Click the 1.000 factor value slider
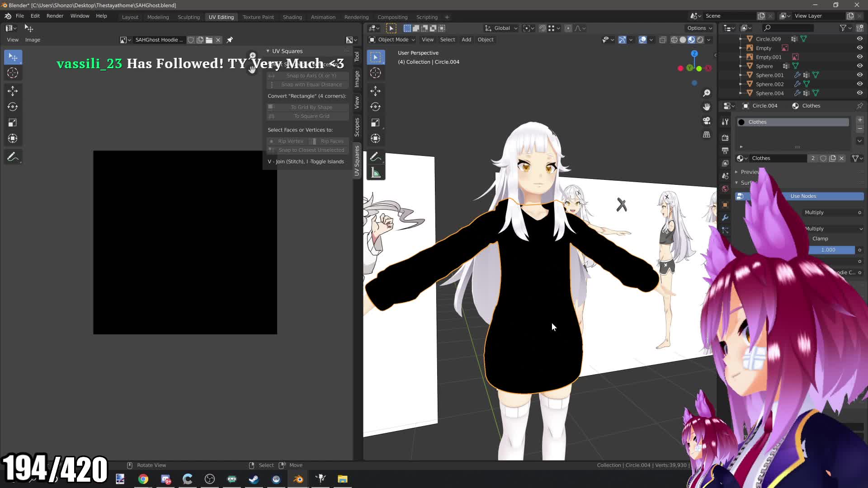The image size is (868, 488). coord(828,250)
